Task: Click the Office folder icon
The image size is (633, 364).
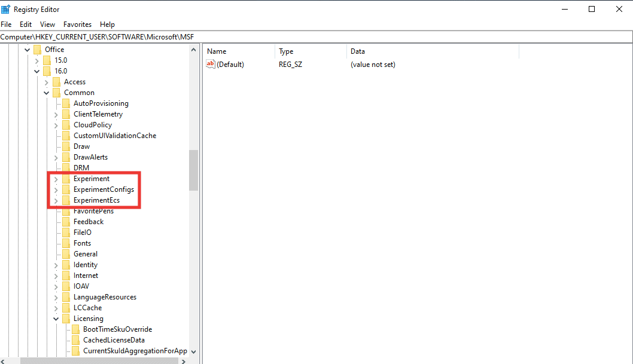Action: [x=38, y=50]
